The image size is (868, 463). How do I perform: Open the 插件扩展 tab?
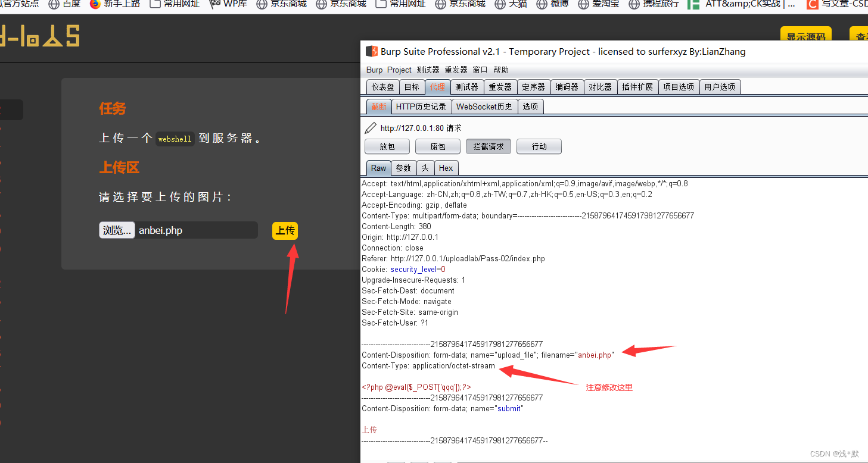(x=637, y=87)
